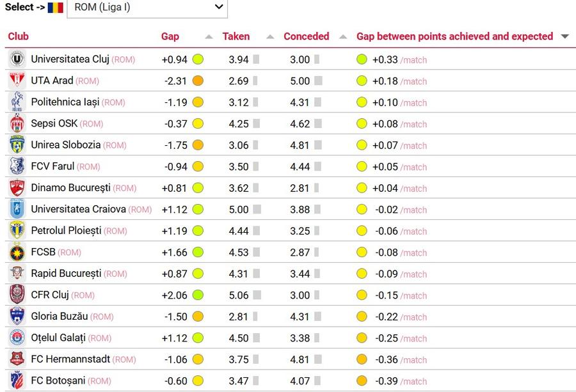
Task: Click the Romanian flag icon
Action: 56,7
